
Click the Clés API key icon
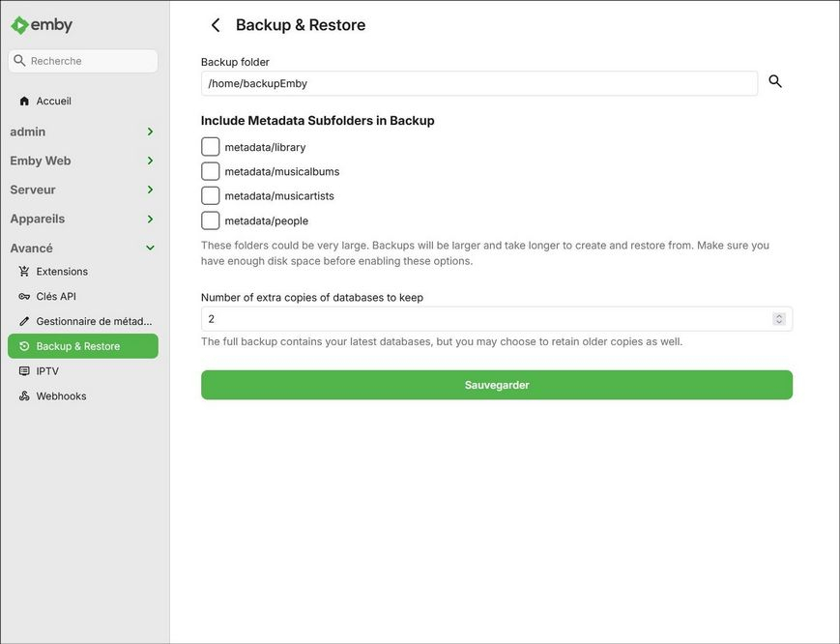[24, 297]
